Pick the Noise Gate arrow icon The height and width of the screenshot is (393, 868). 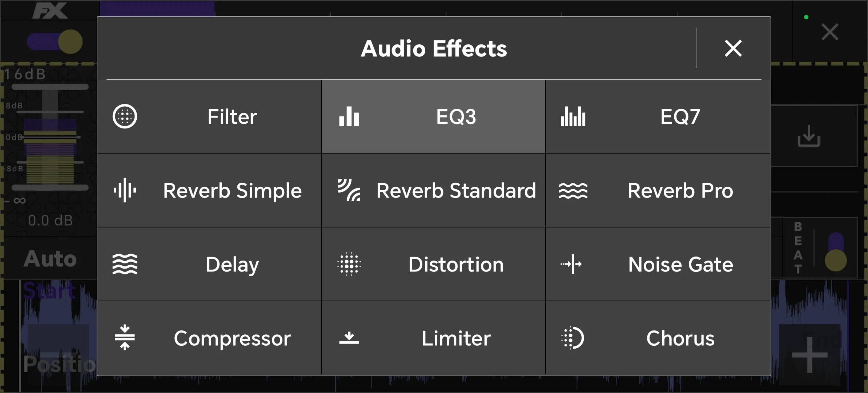pyautogui.click(x=571, y=264)
